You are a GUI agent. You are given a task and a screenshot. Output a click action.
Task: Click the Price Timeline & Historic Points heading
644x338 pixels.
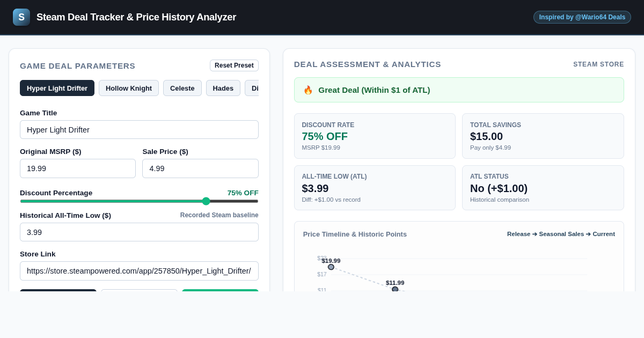pyautogui.click(x=355, y=234)
